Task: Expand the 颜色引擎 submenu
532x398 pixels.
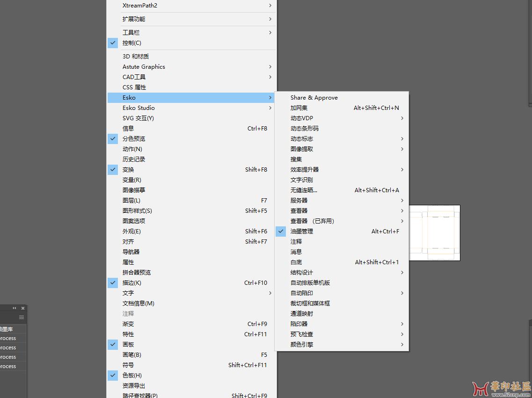Action: tap(342, 344)
